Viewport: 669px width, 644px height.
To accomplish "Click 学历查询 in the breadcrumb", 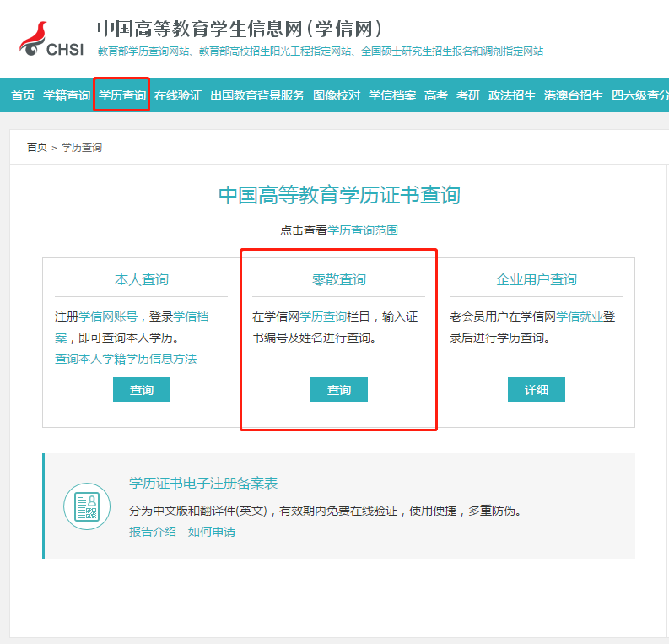I will [x=82, y=147].
